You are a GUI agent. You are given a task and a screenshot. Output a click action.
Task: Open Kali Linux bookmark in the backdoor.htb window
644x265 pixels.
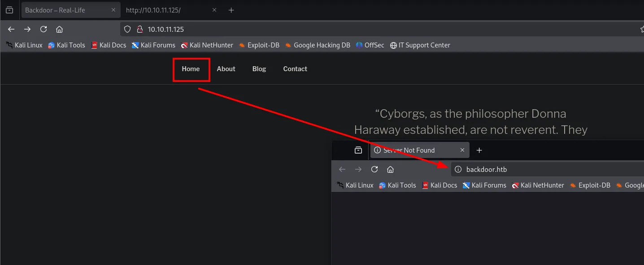pos(355,185)
